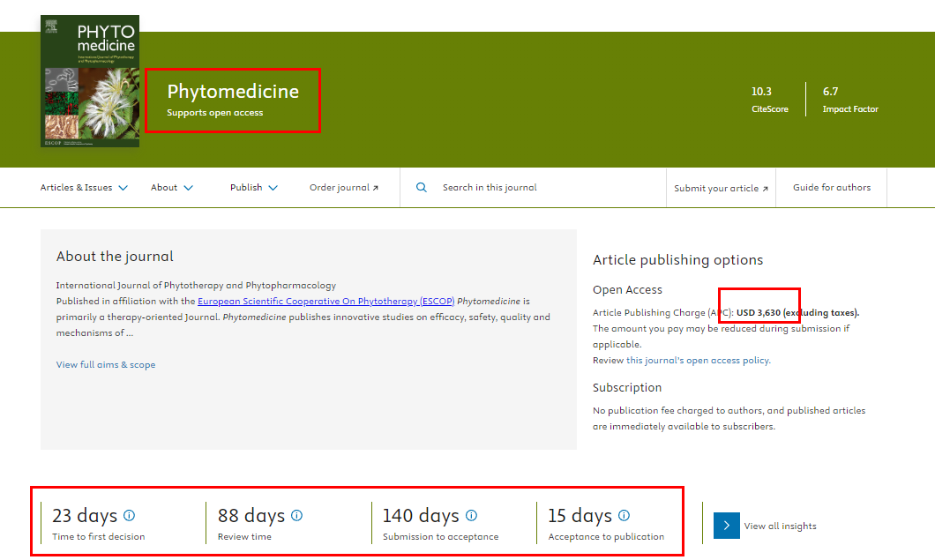
Task: Click the 10.3 CiteScore value
Action: click(x=761, y=91)
